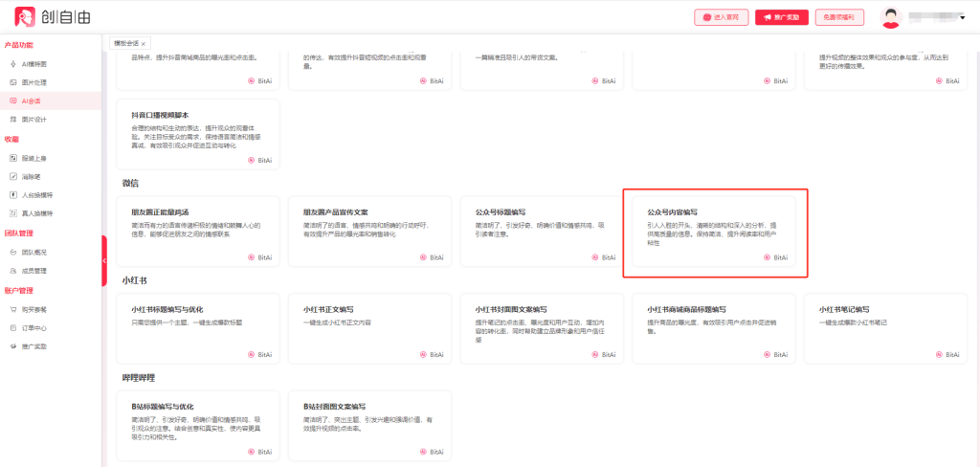Click the red 推广奖励 button
The width and height of the screenshot is (980, 467).
(781, 17)
